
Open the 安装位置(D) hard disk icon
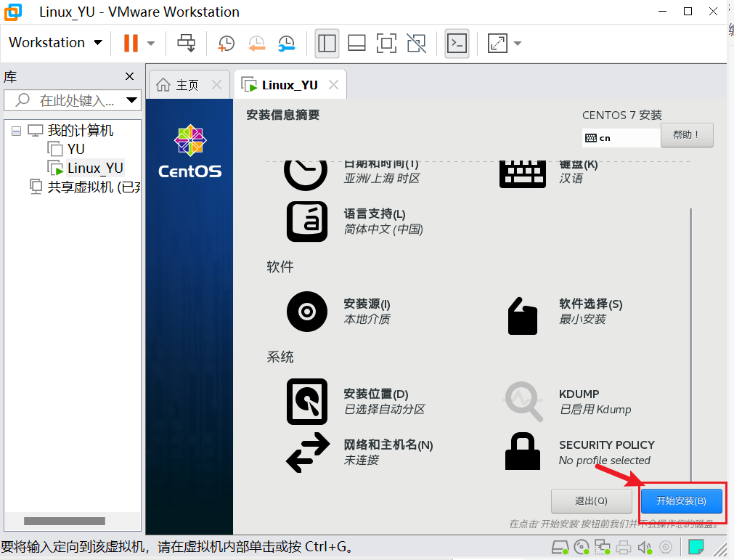pyautogui.click(x=307, y=402)
